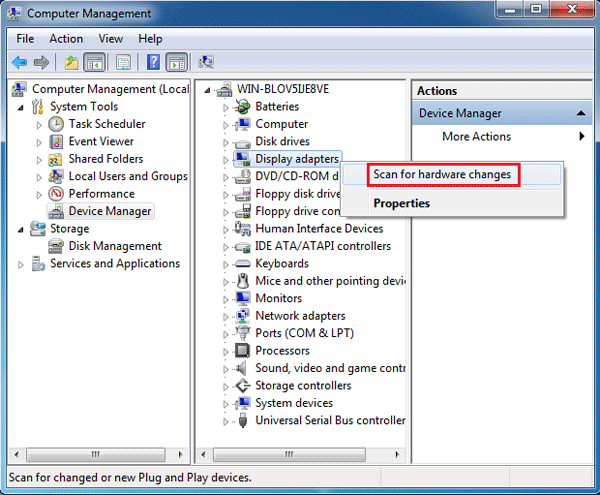This screenshot has height=495, width=600.
Task: Collapse the Device Manager actions section
Action: 581,113
